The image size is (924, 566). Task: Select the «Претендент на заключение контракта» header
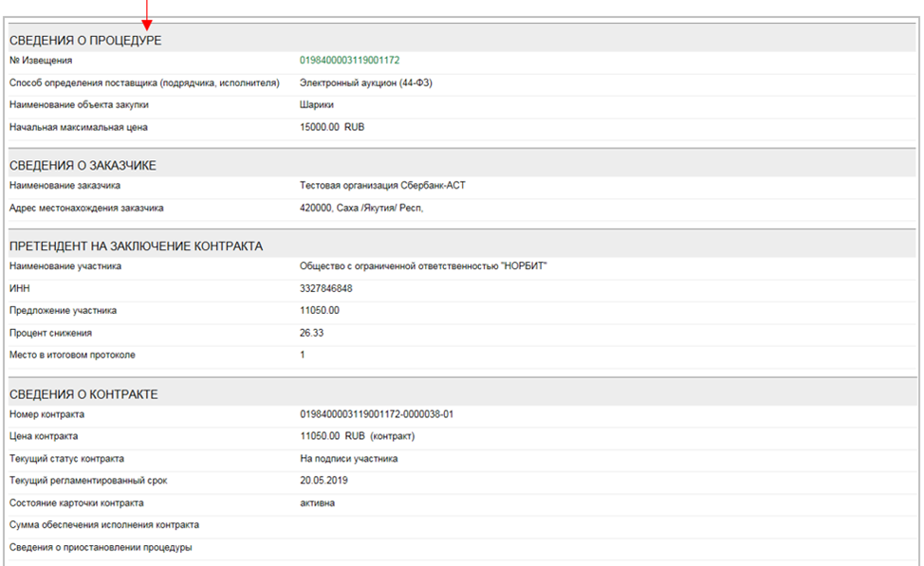click(x=136, y=246)
